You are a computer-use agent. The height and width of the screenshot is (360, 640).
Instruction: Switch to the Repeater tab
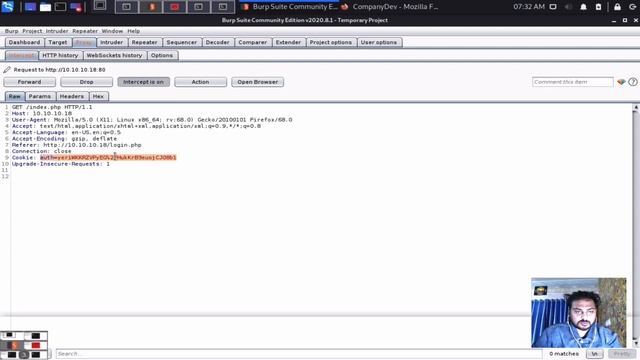click(x=144, y=42)
